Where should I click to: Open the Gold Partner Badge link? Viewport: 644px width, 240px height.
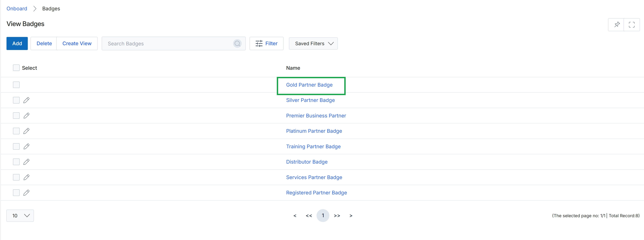coord(309,85)
